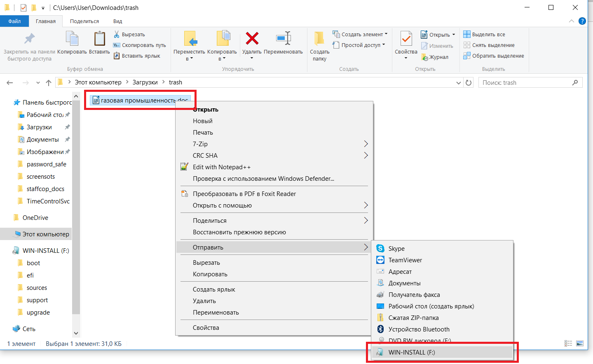Expand the Move To dropdown

[189, 58]
